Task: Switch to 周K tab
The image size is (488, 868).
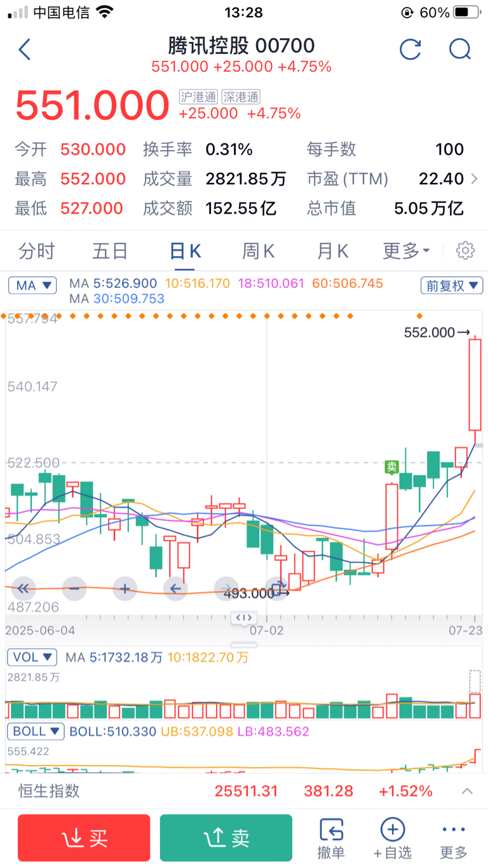Action: [258, 251]
